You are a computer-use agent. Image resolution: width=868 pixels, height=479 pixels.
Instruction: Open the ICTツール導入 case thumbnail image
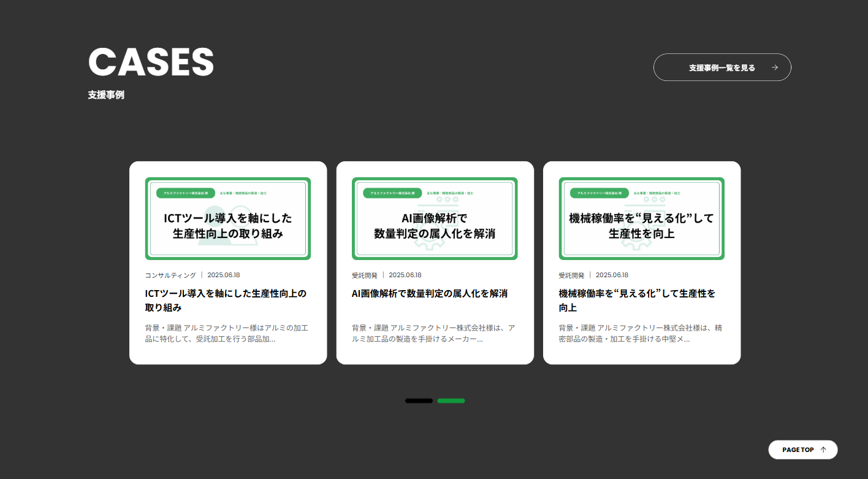(227, 218)
